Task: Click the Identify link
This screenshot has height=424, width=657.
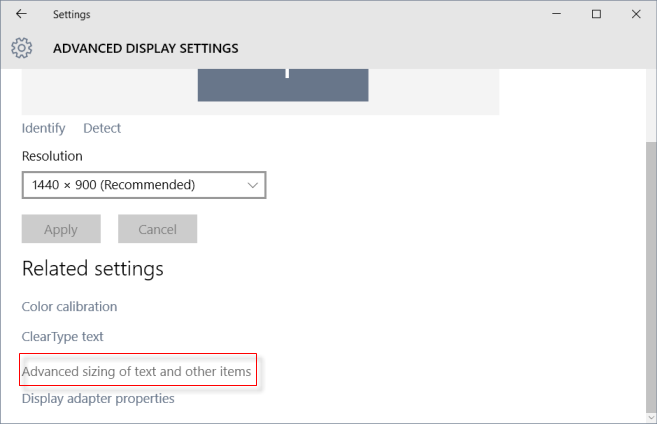Action: pyautogui.click(x=43, y=128)
